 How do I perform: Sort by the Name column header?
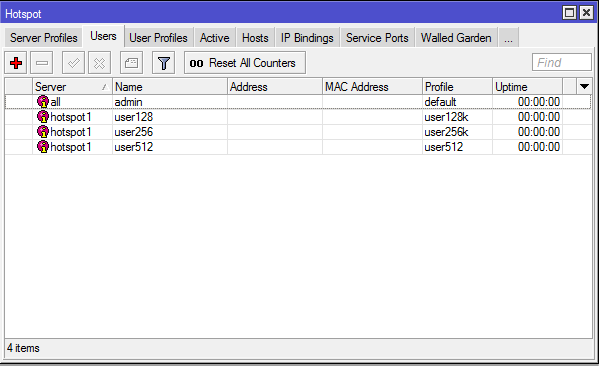click(170, 87)
